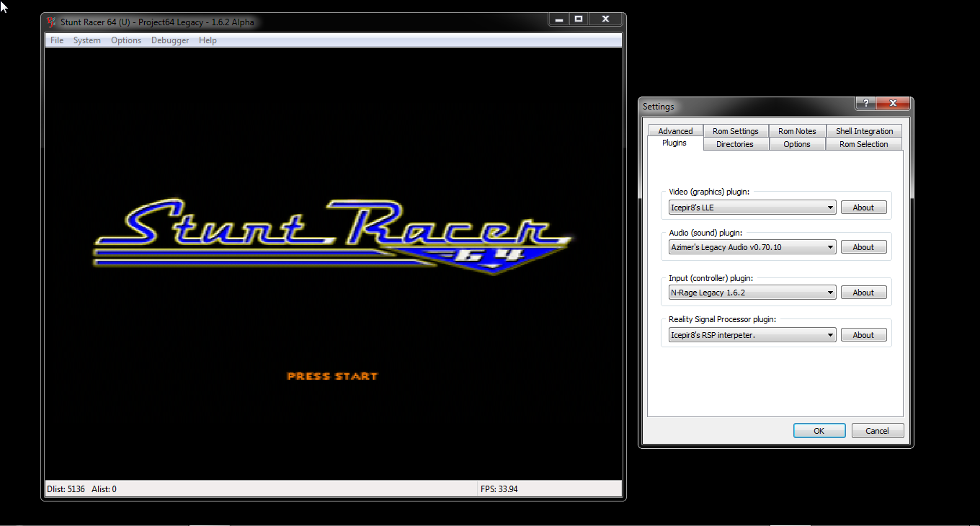Switch to the Shell Integration tab
Image resolution: width=980 pixels, height=526 pixels.
pyautogui.click(x=864, y=131)
